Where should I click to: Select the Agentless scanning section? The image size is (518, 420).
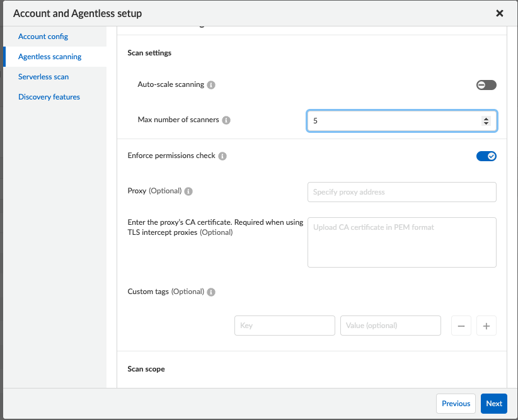pyautogui.click(x=50, y=57)
